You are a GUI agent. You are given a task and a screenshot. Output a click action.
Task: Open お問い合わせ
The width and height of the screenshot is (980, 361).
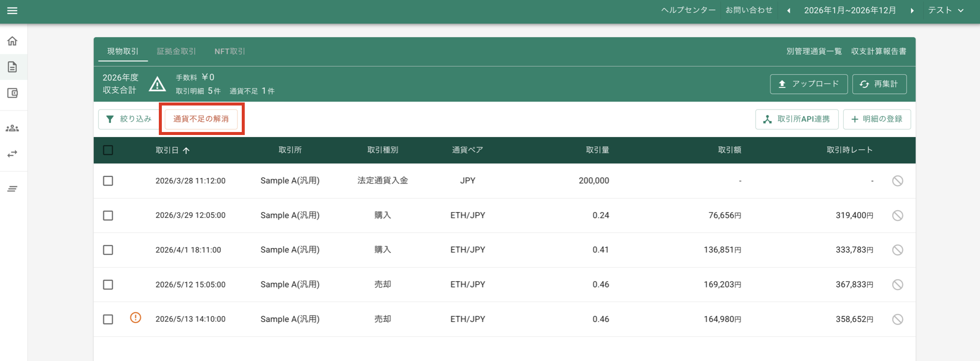[x=749, y=10]
